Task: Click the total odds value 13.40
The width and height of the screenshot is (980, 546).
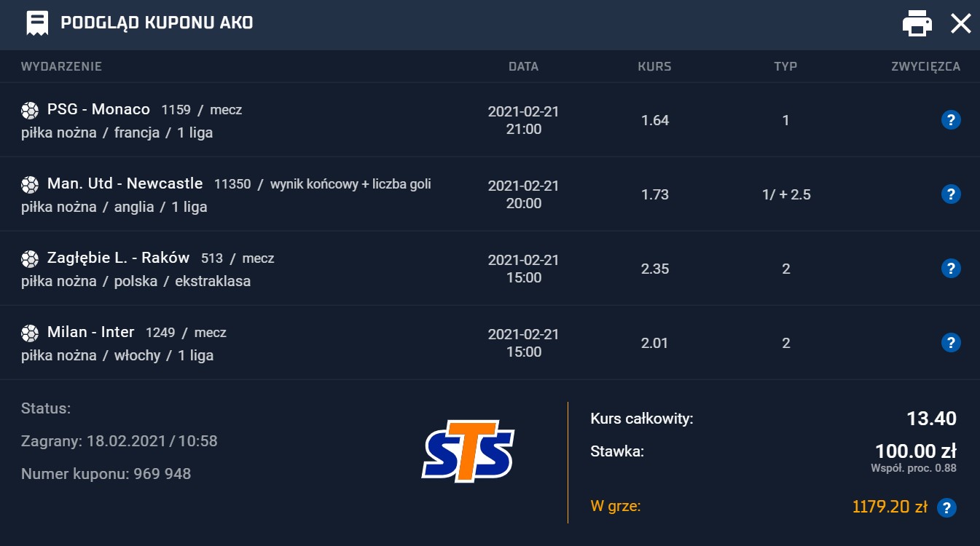Action: [x=931, y=419]
